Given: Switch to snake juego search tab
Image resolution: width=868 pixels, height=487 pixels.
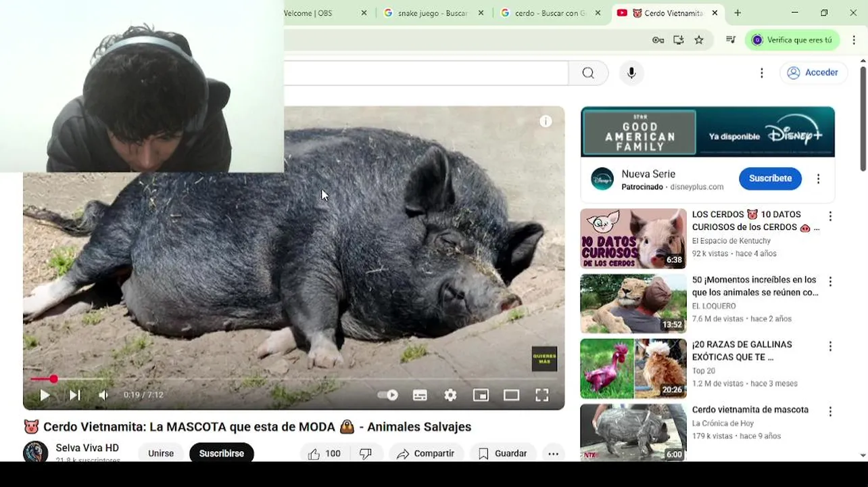Looking at the screenshot, I should point(433,13).
